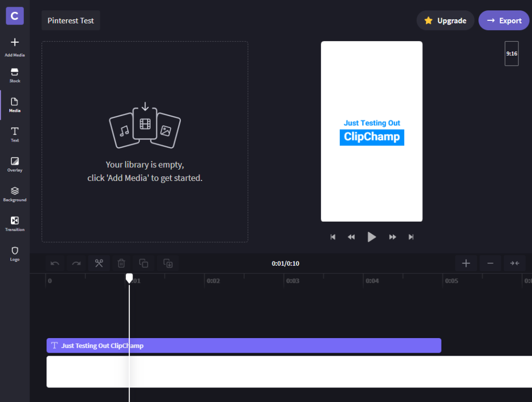The height and width of the screenshot is (402, 532).
Task: Click the Export button
Action: (x=504, y=20)
